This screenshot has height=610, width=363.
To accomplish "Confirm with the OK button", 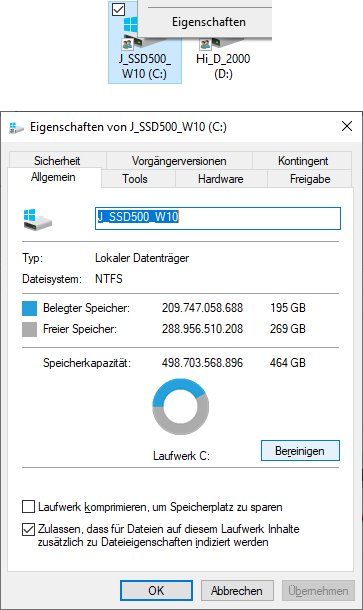I will click(x=156, y=591).
